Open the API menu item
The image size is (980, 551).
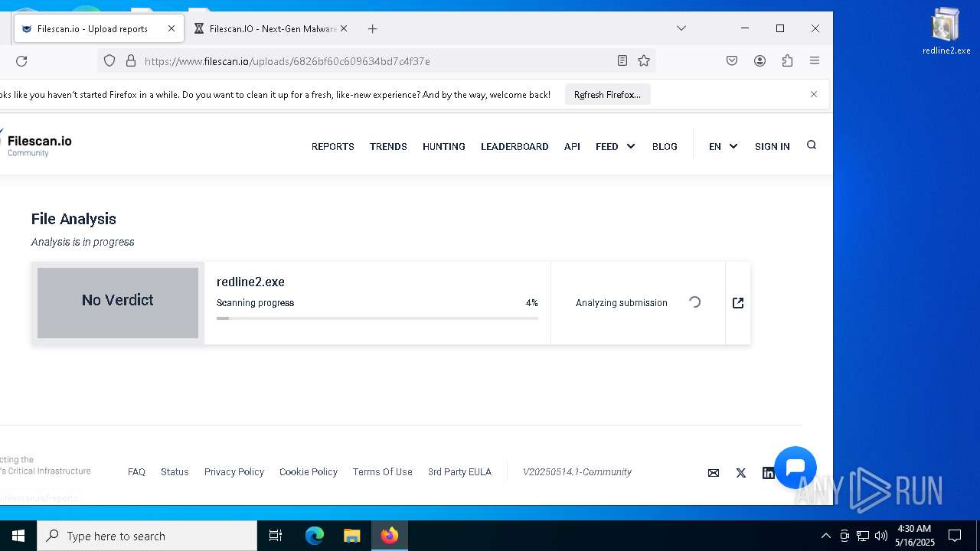tap(572, 146)
